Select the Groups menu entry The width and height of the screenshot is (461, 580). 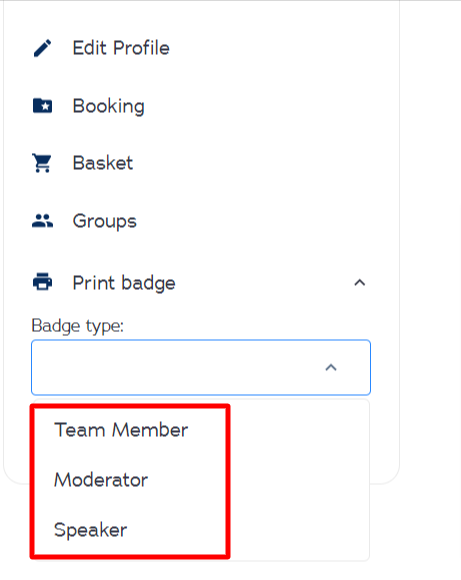pyautogui.click(x=105, y=221)
